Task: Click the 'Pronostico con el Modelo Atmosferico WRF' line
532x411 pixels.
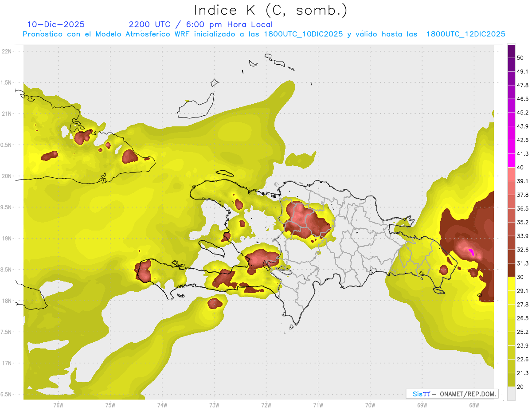Action: tap(264, 34)
